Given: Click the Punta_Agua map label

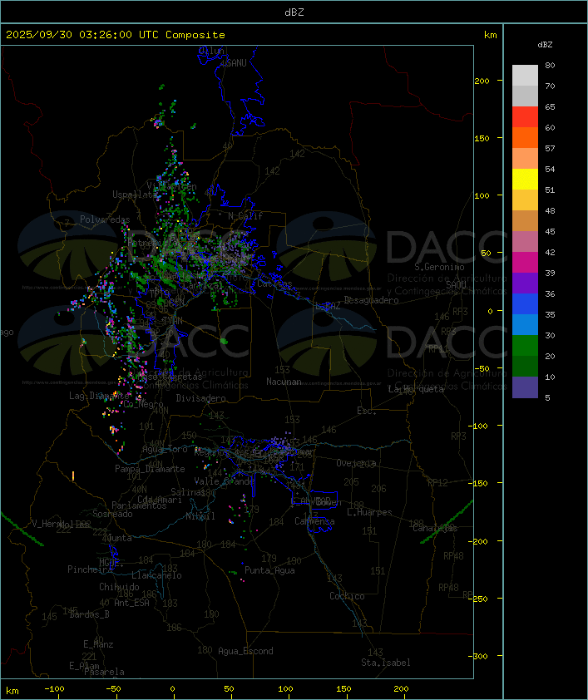Looking at the screenshot, I should pos(269,570).
